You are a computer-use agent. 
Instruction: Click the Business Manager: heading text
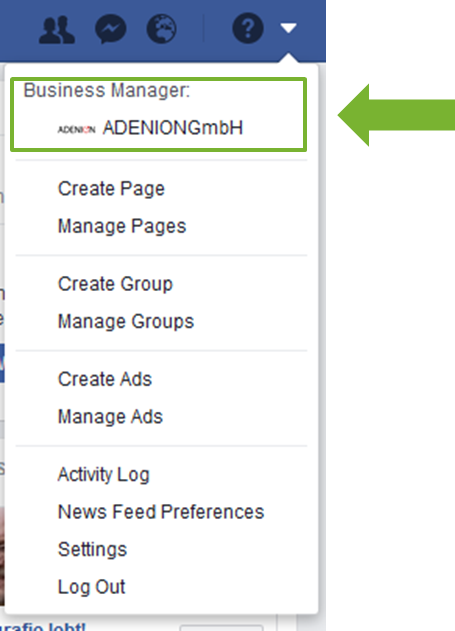[107, 91]
